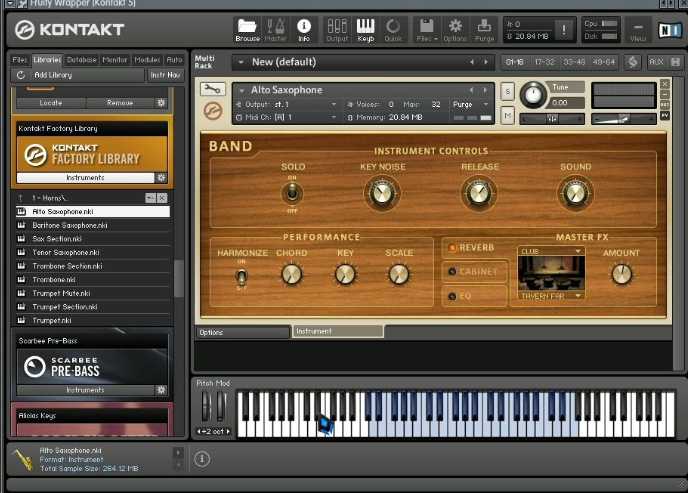The height and width of the screenshot is (493, 688).
Task: Click the Locate button
Action: coord(51,103)
